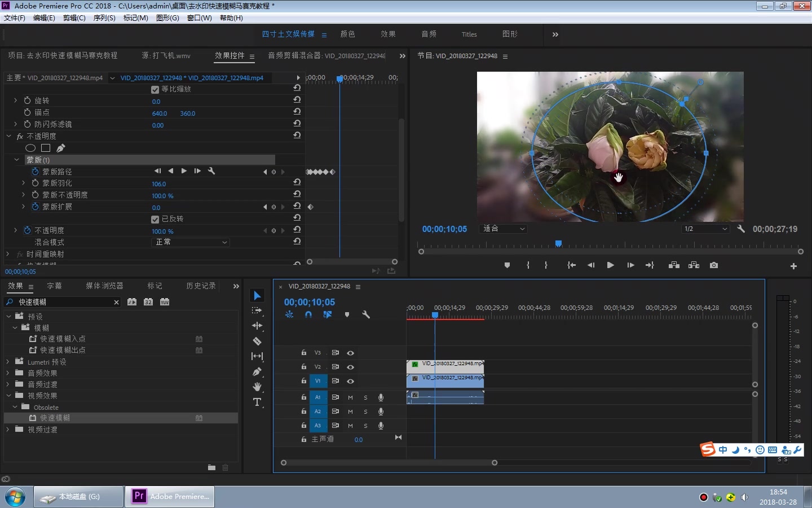
Task: Select the Pen tool in tools panel
Action: click(257, 371)
